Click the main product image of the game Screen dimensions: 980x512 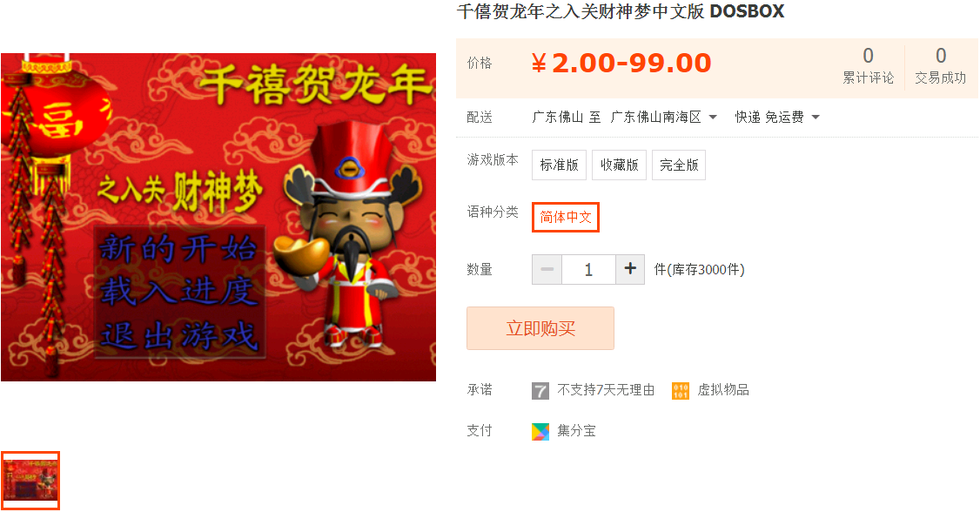(218, 217)
